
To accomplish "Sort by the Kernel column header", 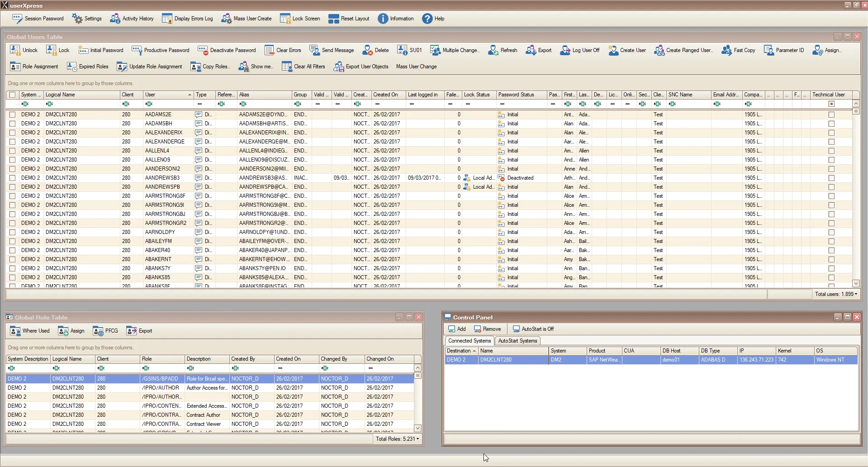I will [x=795, y=351].
